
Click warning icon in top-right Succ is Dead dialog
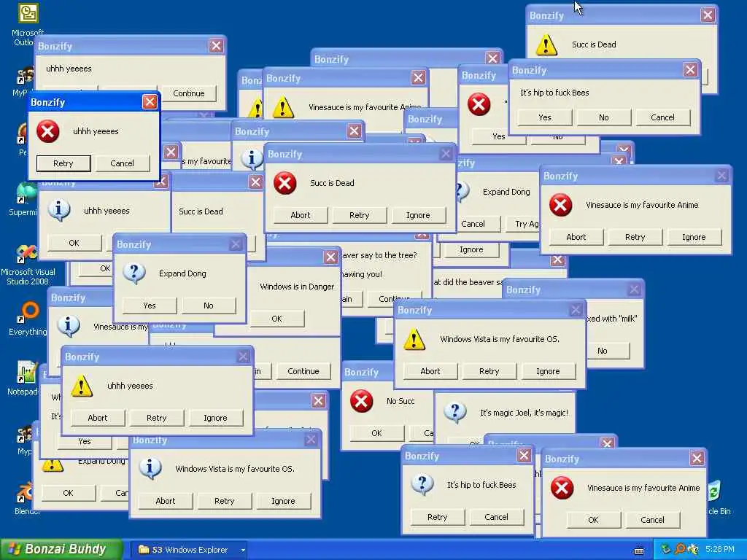point(546,44)
